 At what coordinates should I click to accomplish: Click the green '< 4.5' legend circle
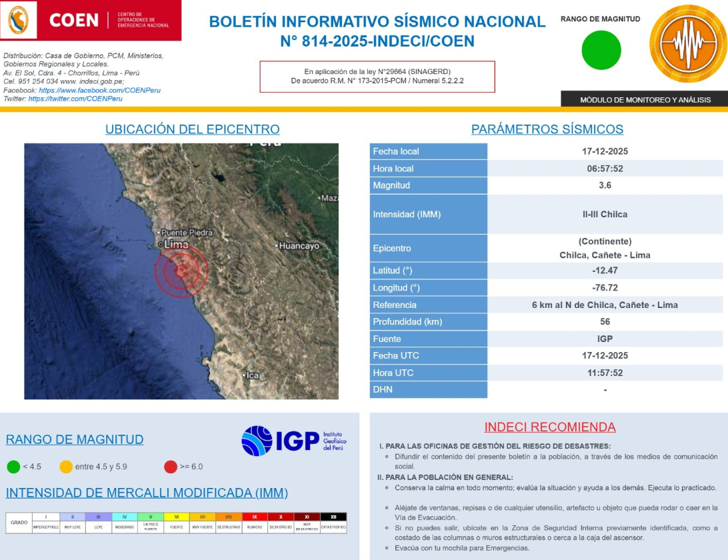coord(13,467)
